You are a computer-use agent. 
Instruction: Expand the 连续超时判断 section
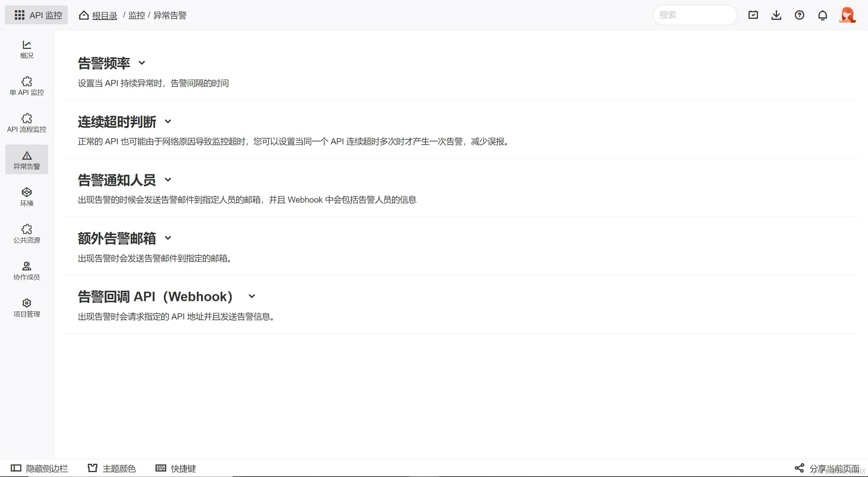pos(168,121)
